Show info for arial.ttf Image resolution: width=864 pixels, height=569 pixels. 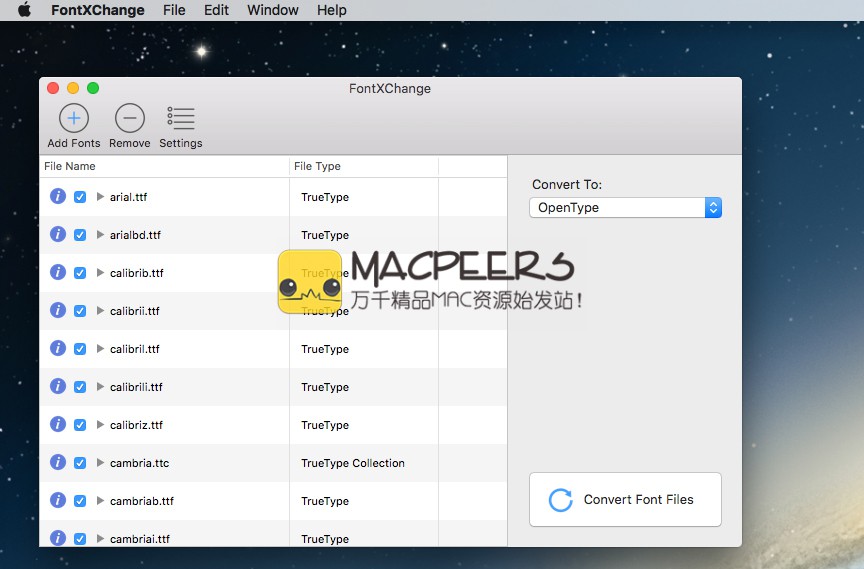pos(58,197)
